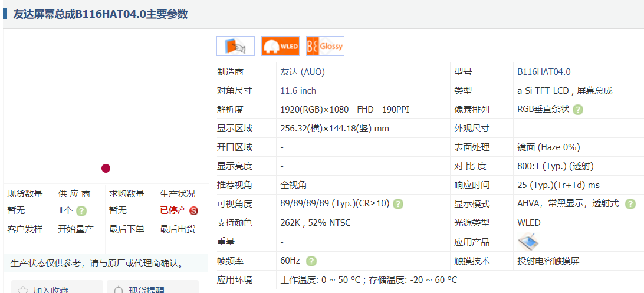The image size is (644, 293).
Task: Click contrast value 800:1 (Typ.) (透射)
Action: coord(556,166)
